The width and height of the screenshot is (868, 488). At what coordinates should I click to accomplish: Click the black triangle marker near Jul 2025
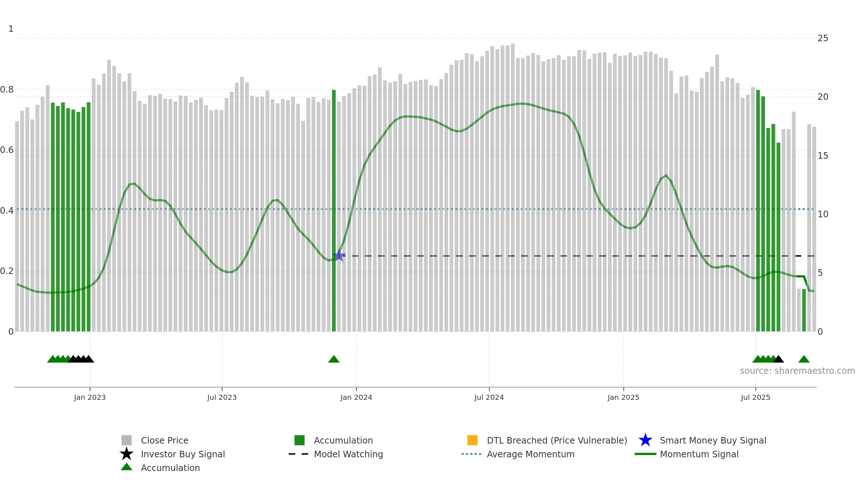pyautogui.click(x=778, y=359)
